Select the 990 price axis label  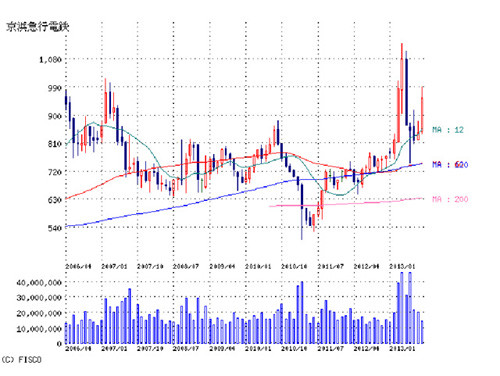pos(55,88)
